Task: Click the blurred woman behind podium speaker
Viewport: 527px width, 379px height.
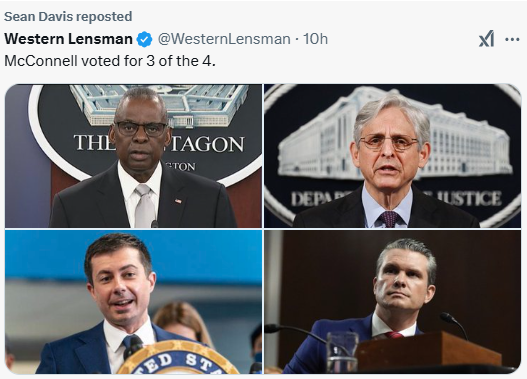Action: (x=181, y=323)
